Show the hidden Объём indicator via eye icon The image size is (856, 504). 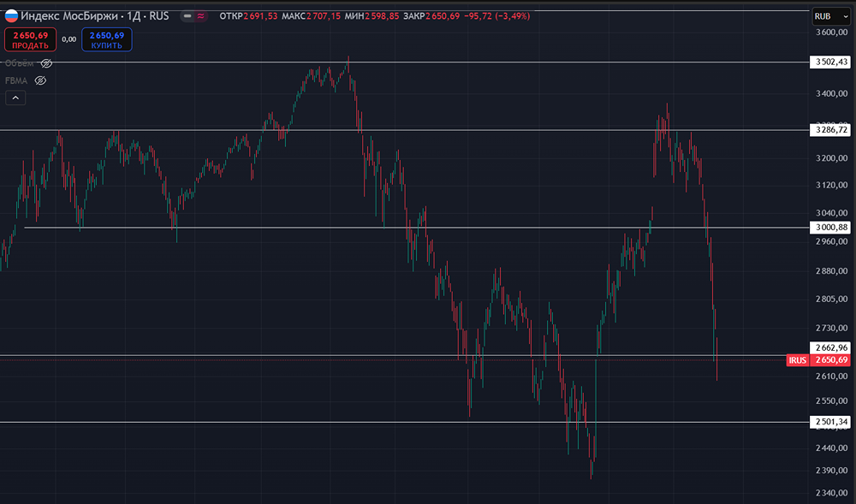46,63
